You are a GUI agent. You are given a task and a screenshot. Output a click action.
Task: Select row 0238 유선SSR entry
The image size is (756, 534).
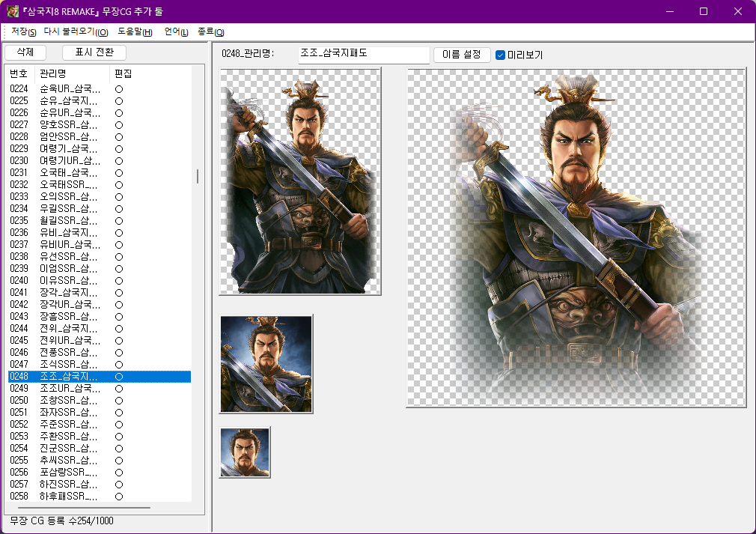point(100,257)
